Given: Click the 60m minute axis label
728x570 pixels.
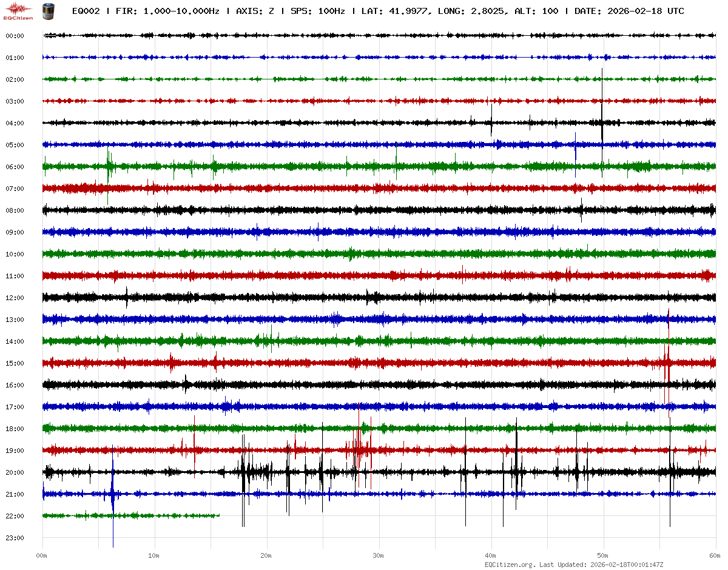Looking at the screenshot, I should pos(715,555).
